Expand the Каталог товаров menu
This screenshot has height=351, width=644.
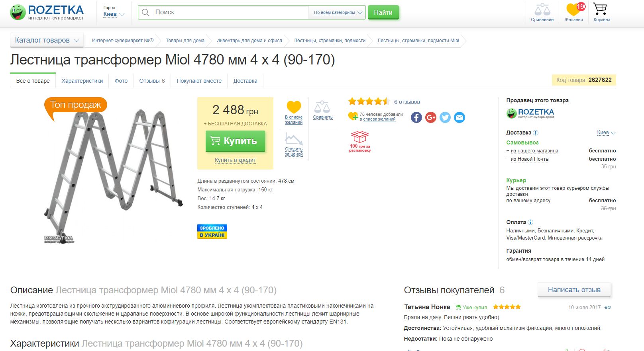pos(47,40)
